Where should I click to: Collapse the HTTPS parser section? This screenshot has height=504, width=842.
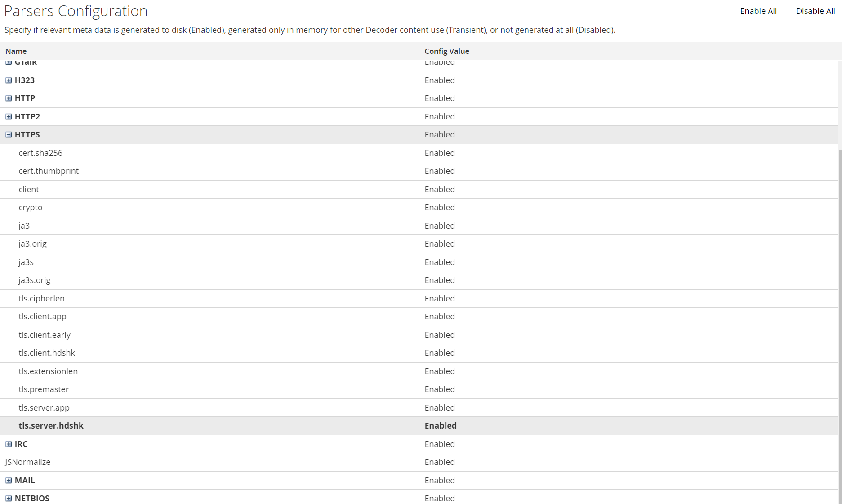(x=8, y=134)
